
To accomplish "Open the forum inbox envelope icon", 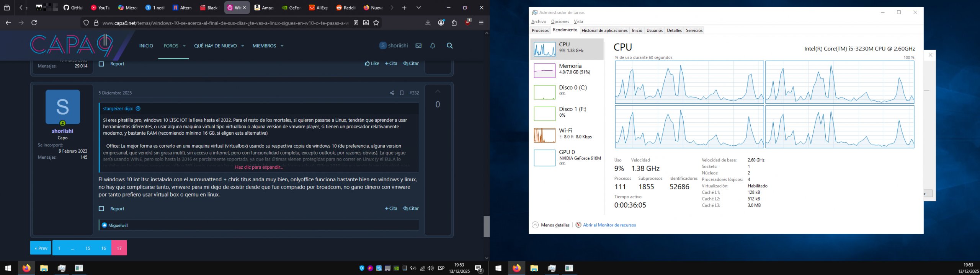I will tap(418, 46).
